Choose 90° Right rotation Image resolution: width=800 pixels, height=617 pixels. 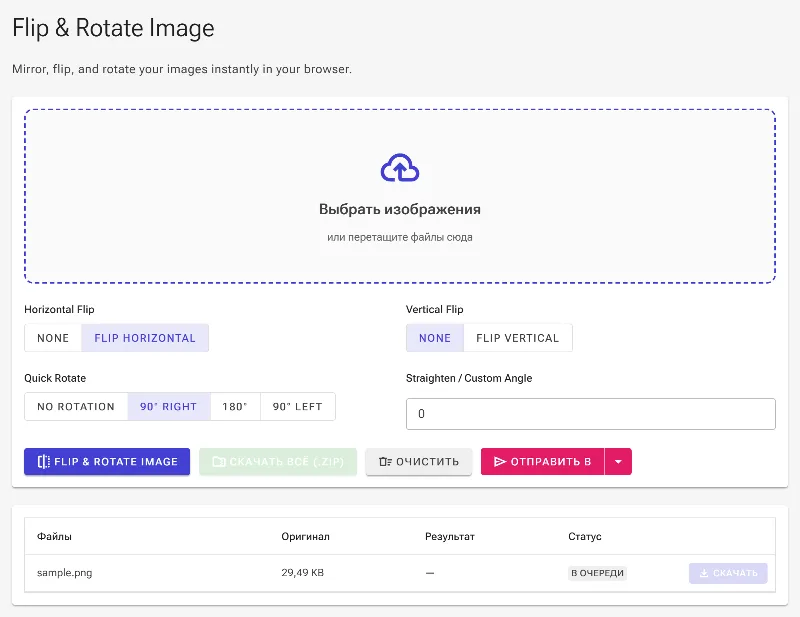[169, 407]
